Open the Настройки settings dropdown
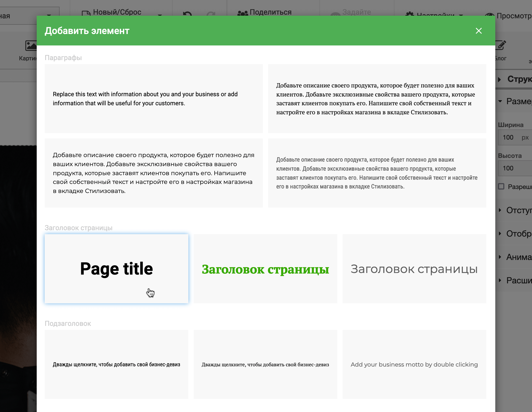Screen dimensions: 532x412 click(x=434, y=14)
